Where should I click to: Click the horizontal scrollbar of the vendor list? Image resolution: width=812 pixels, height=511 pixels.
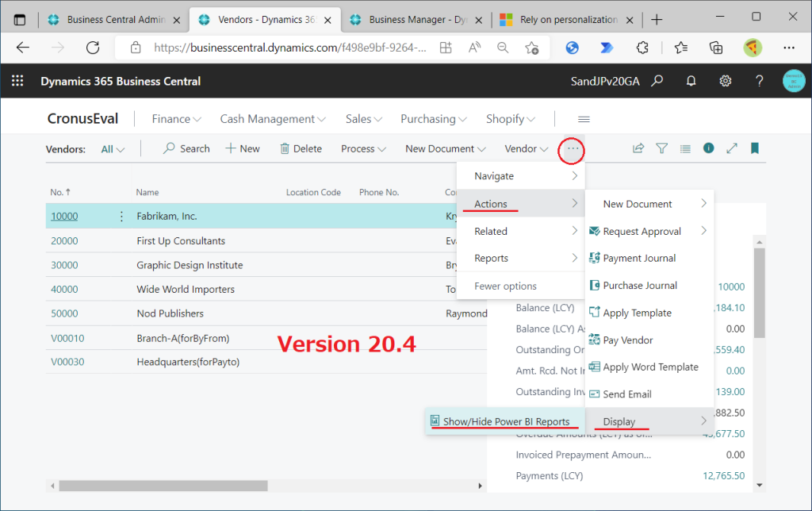point(163,486)
